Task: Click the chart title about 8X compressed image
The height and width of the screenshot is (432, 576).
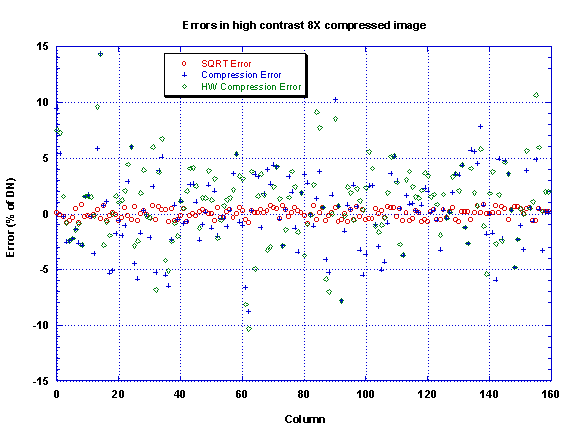Action: click(304, 25)
